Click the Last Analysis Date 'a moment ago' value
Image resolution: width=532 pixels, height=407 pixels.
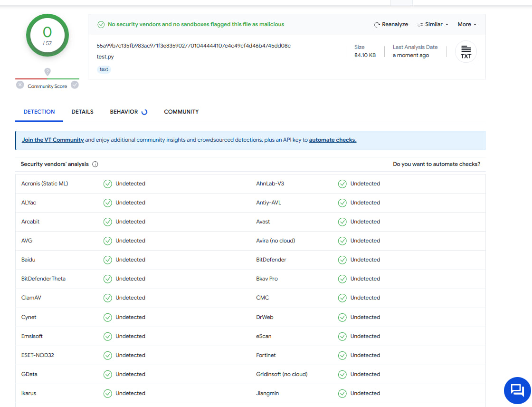(411, 55)
